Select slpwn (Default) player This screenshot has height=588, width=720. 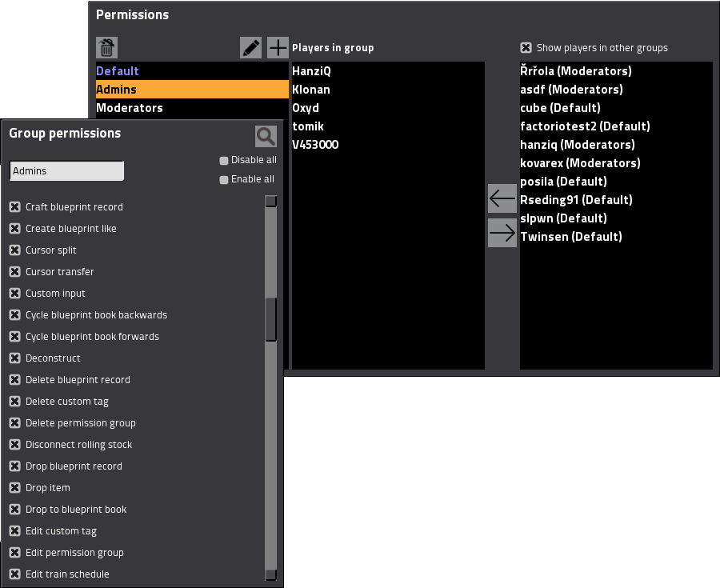click(x=616, y=218)
